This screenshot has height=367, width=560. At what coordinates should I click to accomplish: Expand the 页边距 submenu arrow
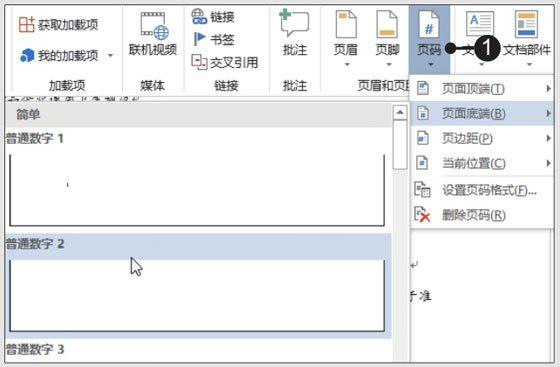click(548, 138)
